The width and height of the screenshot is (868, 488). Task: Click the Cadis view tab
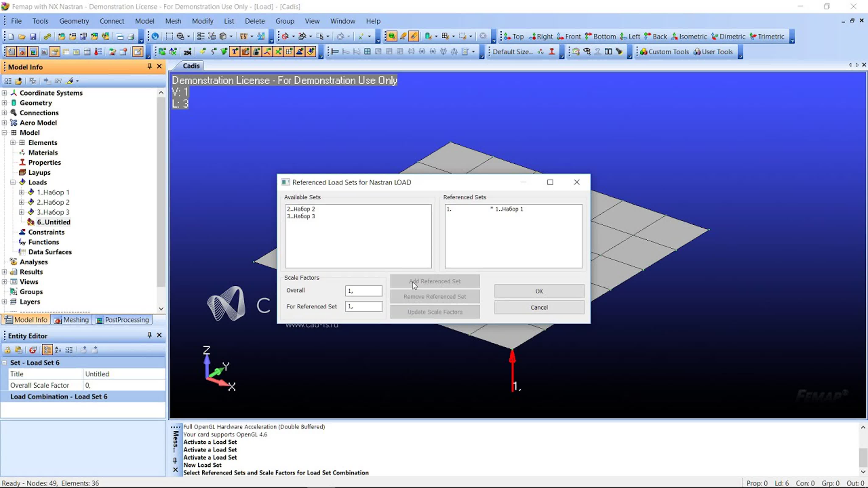click(x=191, y=66)
